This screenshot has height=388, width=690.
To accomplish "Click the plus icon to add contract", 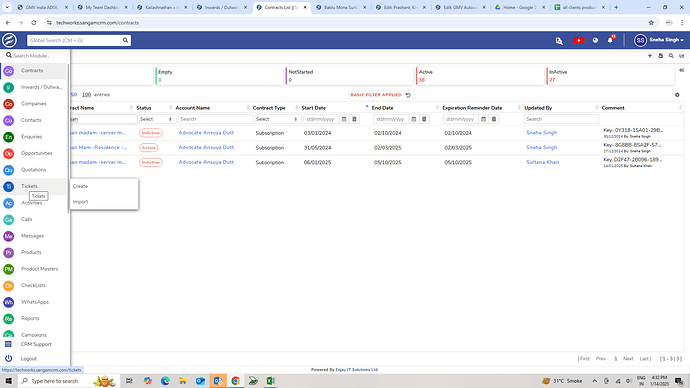I will [650, 56].
